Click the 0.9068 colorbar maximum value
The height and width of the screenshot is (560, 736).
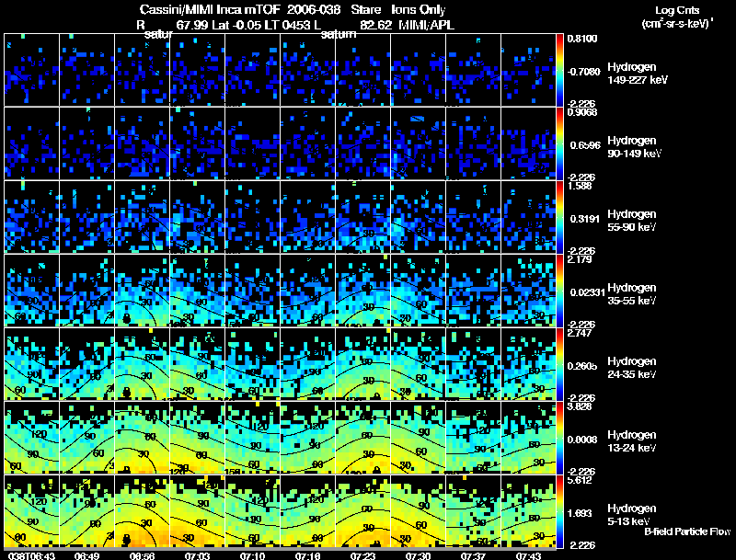coord(582,112)
